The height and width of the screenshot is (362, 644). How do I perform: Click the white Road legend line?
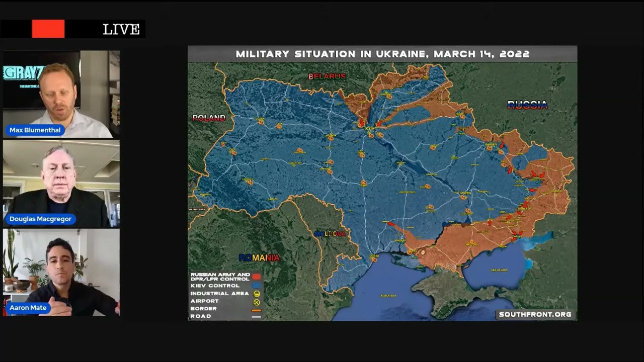point(257,317)
